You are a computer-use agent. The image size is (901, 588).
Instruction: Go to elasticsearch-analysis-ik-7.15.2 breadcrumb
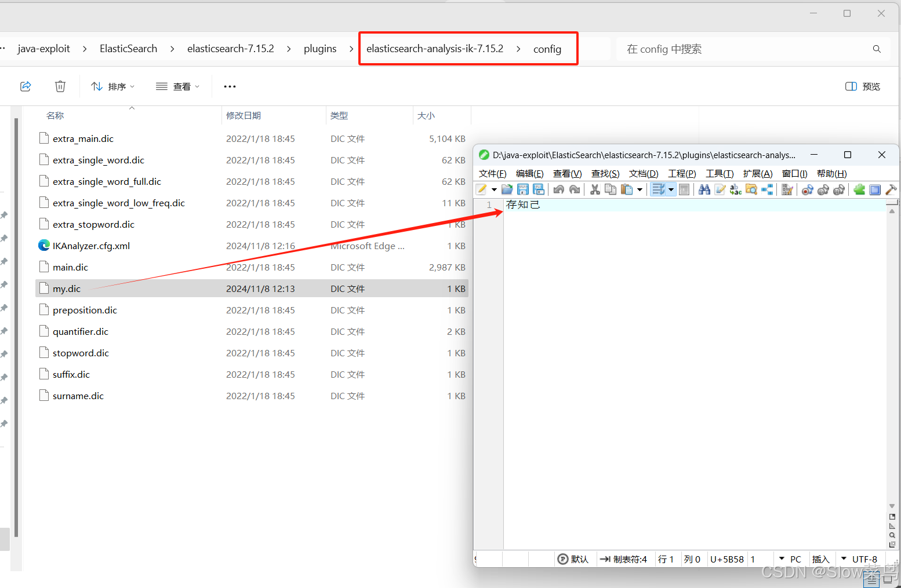point(435,49)
